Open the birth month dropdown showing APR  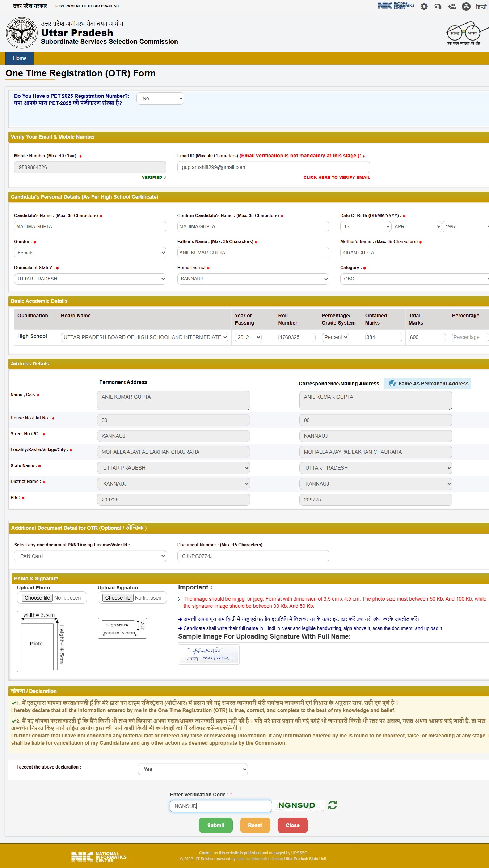coord(416,226)
